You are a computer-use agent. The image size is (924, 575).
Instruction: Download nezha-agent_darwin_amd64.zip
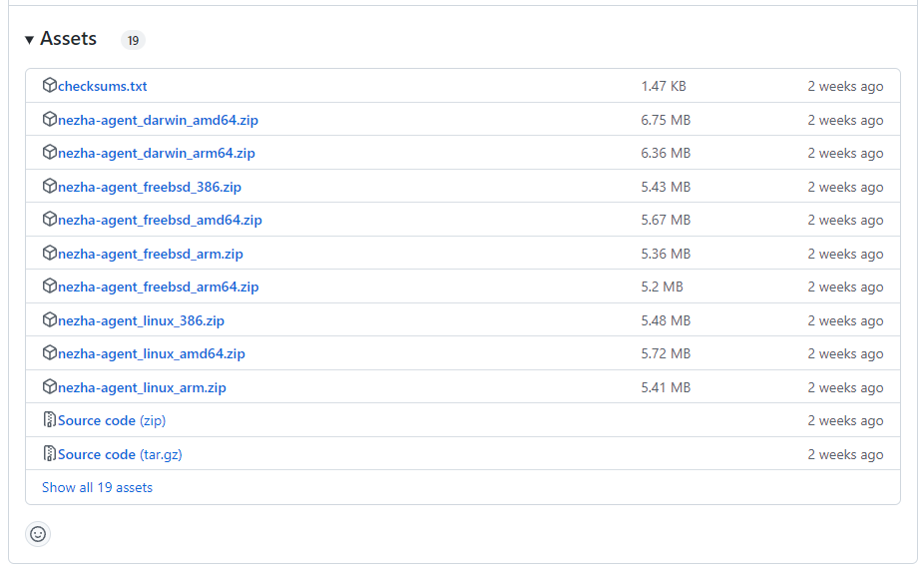point(158,121)
